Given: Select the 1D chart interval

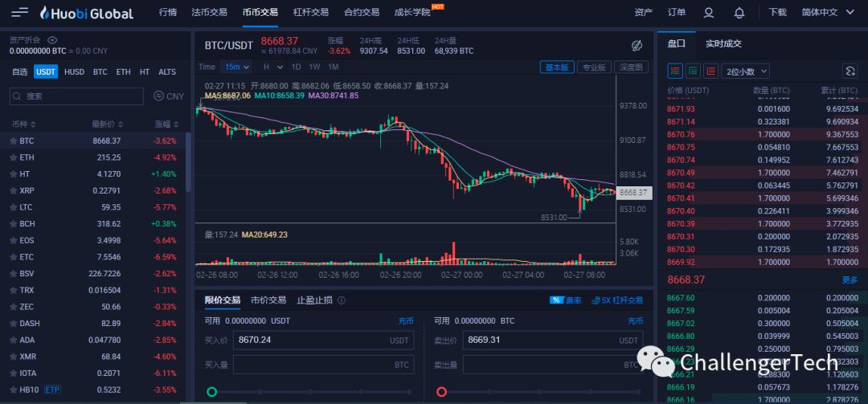Looking at the screenshot, I should (x=296, y=67).
